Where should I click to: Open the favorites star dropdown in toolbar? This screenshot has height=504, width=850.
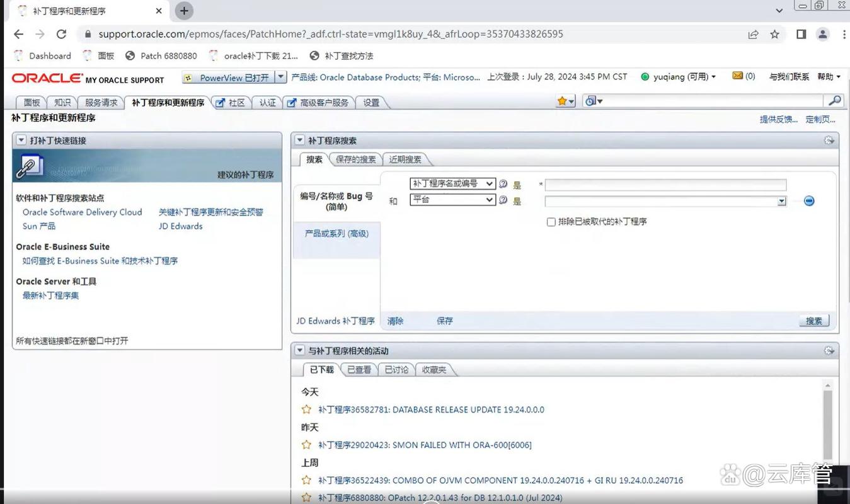tap(566, 101)
